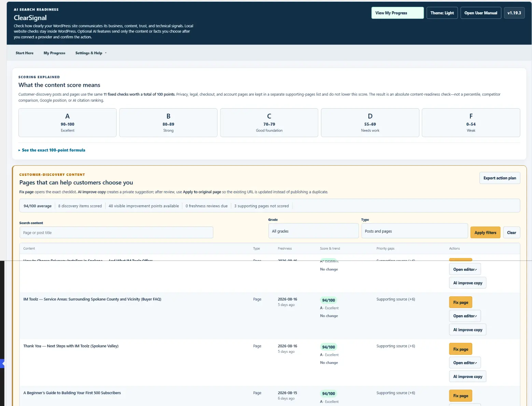The width and height of the screenshot is (532, 406).
Task: Click the Score & trend column header
Action: click(x=330, y=249)
